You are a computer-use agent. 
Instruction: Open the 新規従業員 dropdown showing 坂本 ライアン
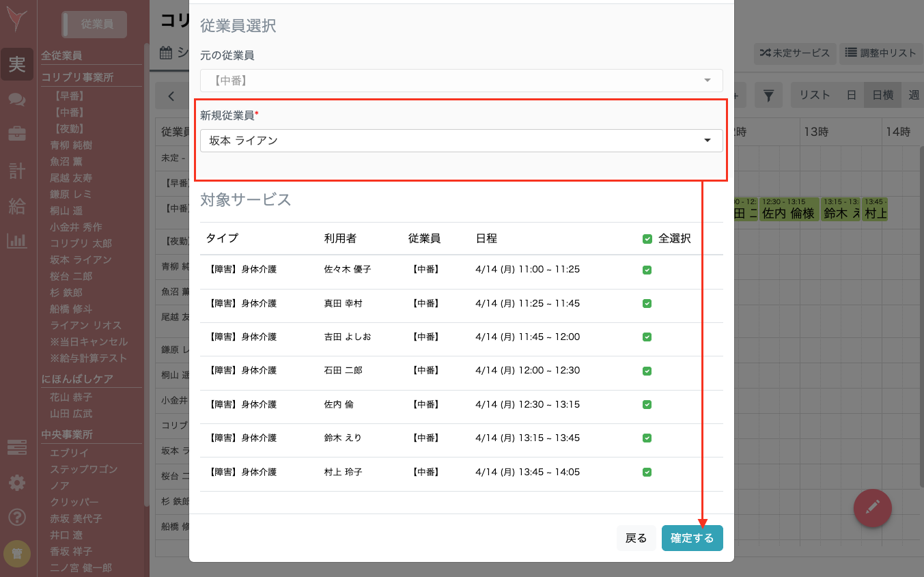point(461,141)
